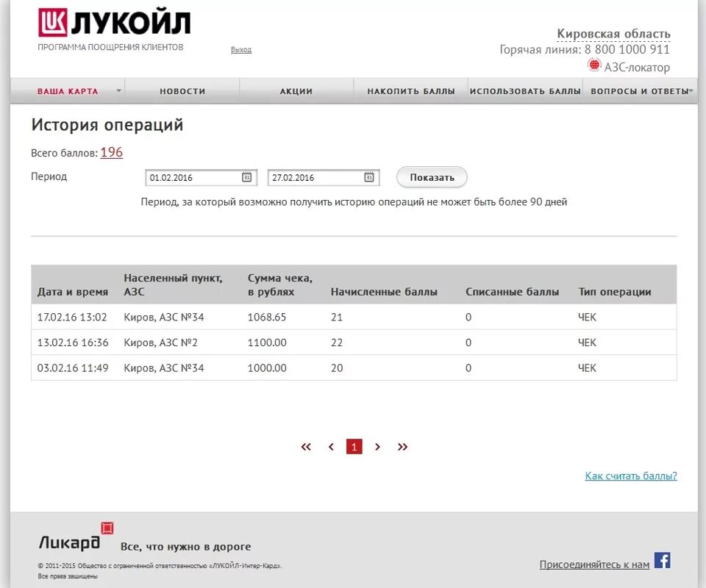Click the Присоединяйтесь к нам link
This screenshot has height=588, width=706.
click(594, 564)
